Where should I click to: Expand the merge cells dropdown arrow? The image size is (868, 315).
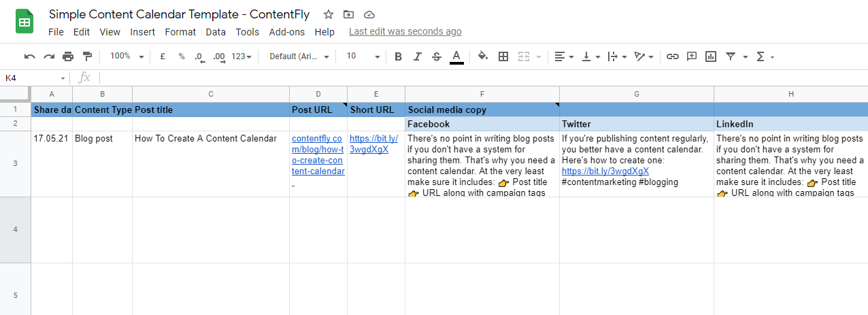coord(539,56)
